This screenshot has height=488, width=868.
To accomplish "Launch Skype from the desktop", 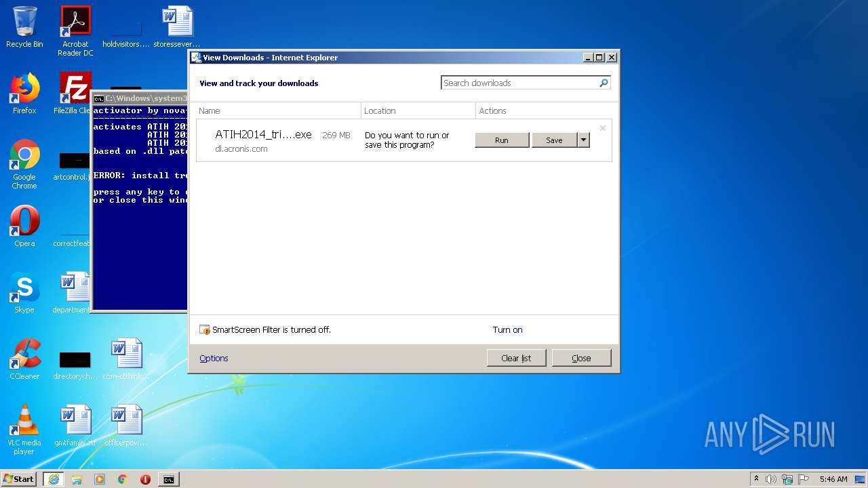I will point(24,293).
